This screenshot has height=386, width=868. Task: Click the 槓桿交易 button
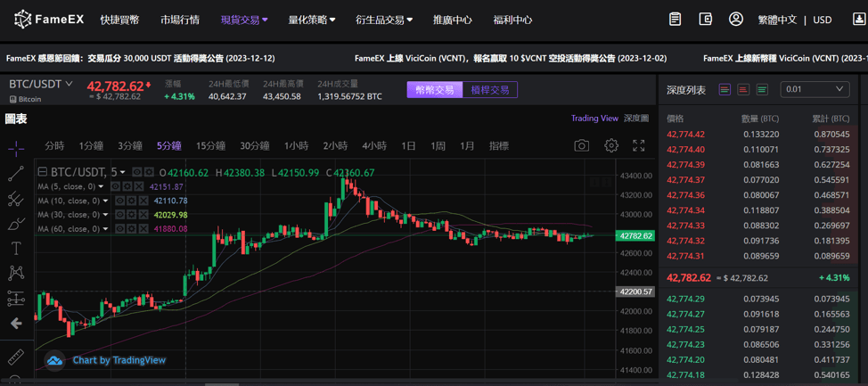[x=489, y=90]
